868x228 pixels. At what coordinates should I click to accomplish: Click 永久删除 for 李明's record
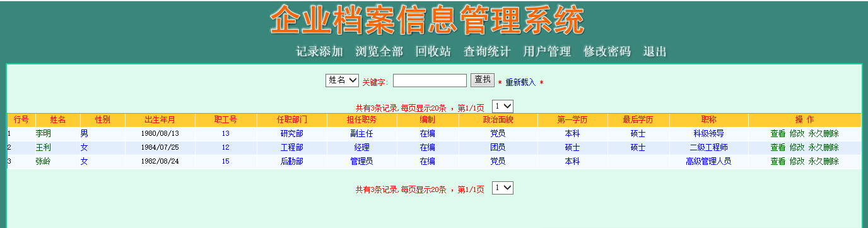(823, 133)
